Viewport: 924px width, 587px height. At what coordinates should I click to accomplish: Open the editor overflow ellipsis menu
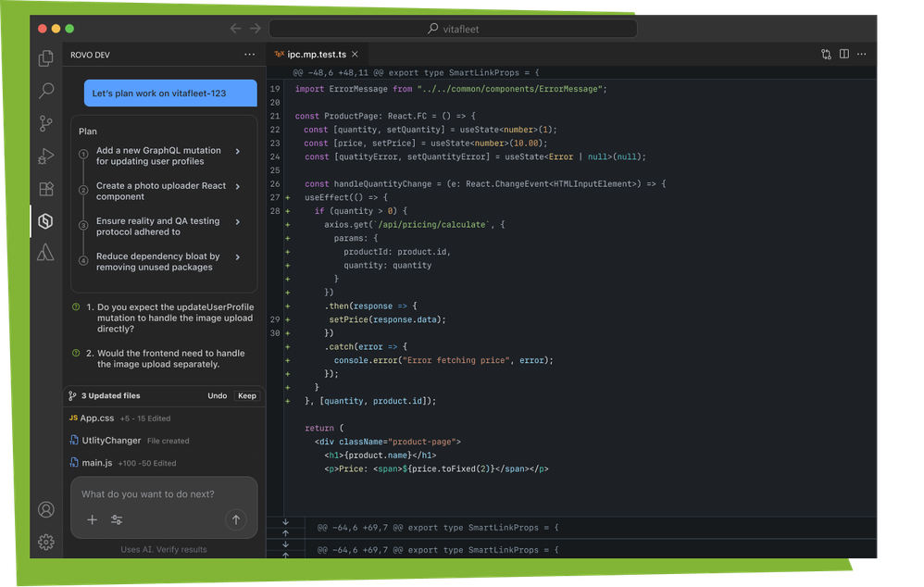[862, 54]
